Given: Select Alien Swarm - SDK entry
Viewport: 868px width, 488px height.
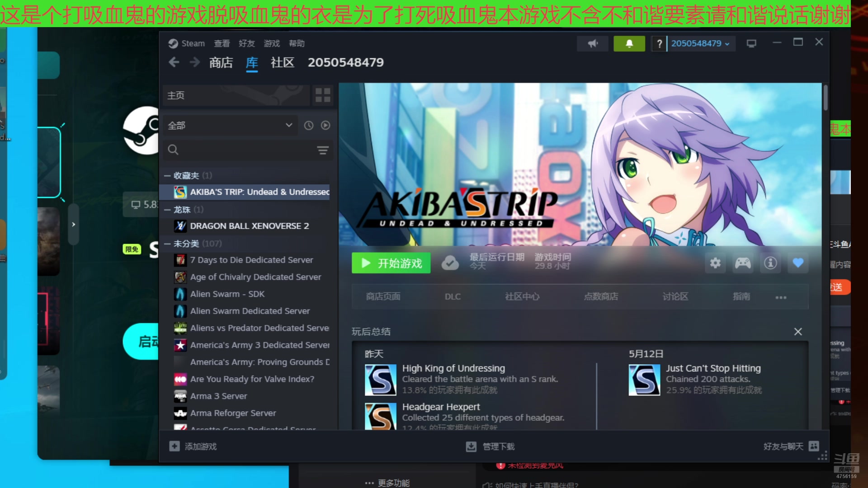Looking at the screenshot, I should [x=245, y=294].
